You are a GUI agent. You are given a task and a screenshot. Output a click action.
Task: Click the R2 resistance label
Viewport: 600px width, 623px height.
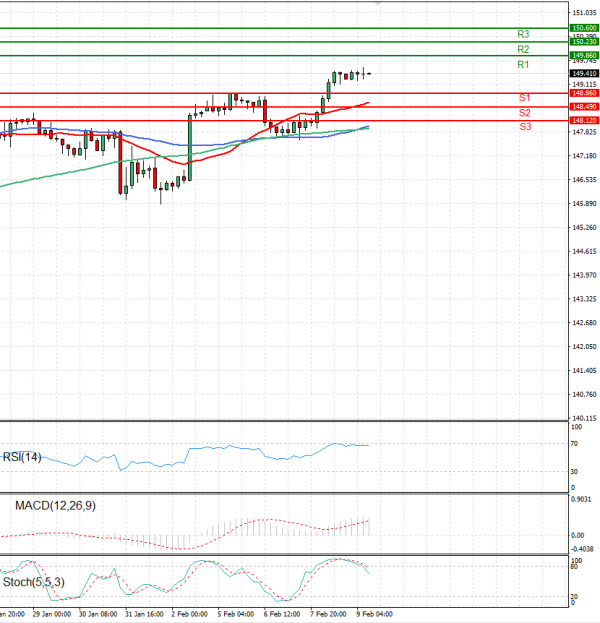click(x=523, y=49)
